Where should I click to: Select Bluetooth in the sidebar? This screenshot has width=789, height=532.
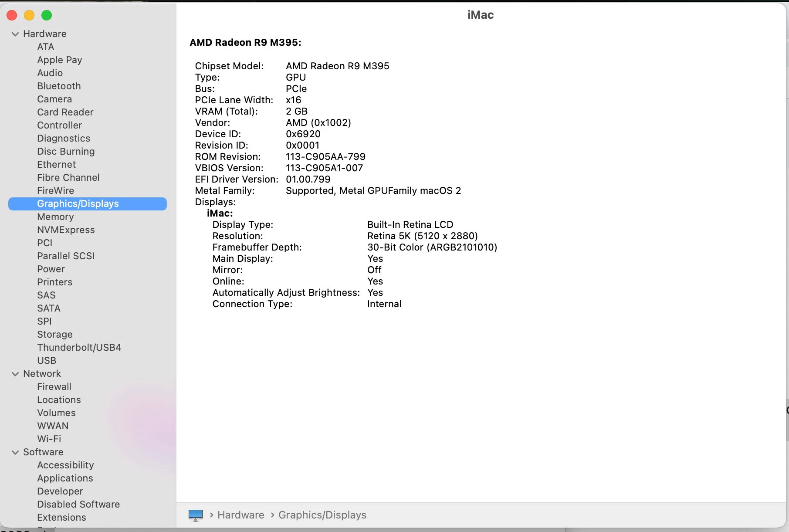pos(59,86)
